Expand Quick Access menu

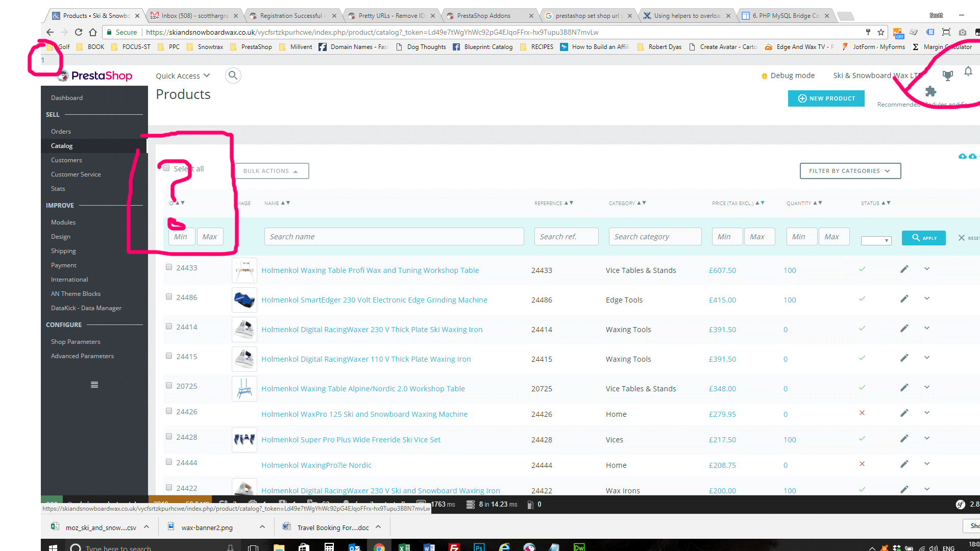pos(183,76)
